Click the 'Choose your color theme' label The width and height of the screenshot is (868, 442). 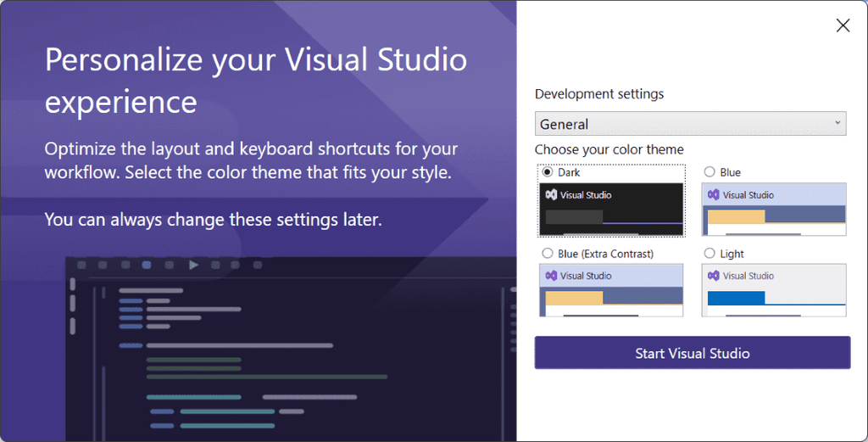tap(609, 149)
